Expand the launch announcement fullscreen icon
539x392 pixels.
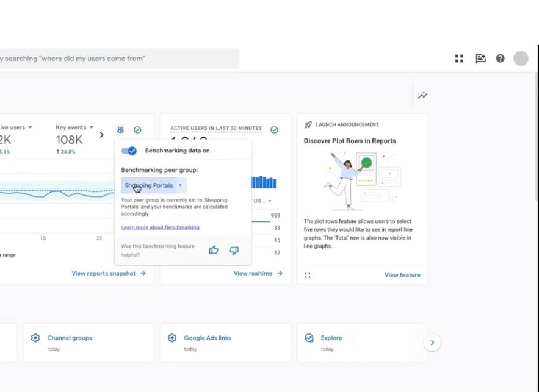tap(307, 275)
